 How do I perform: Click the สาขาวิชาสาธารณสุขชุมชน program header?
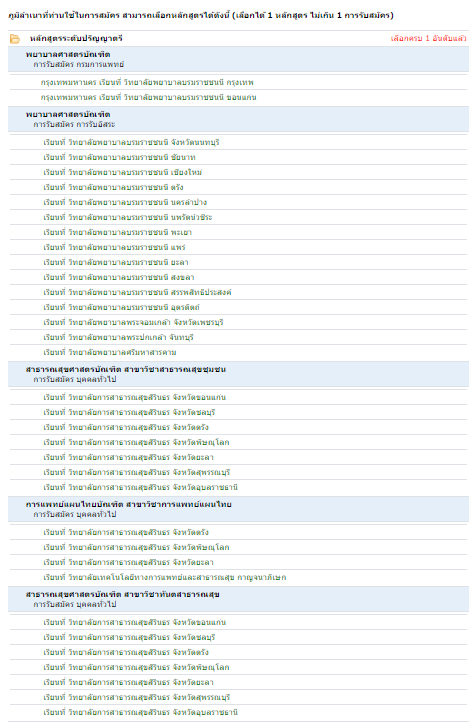pyautogui.click(x=126, y=369)
